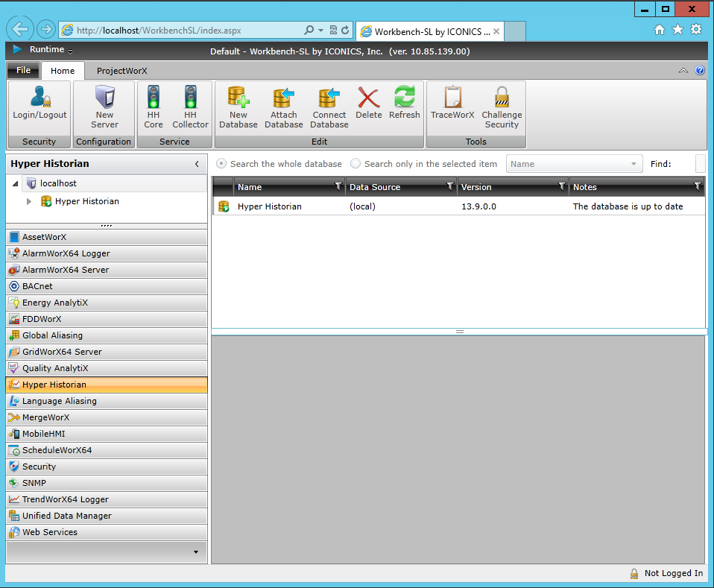The width and height of the screenshot is (714, 588).
Task: Open the Unified Data Manager provider
Action: 66,516
